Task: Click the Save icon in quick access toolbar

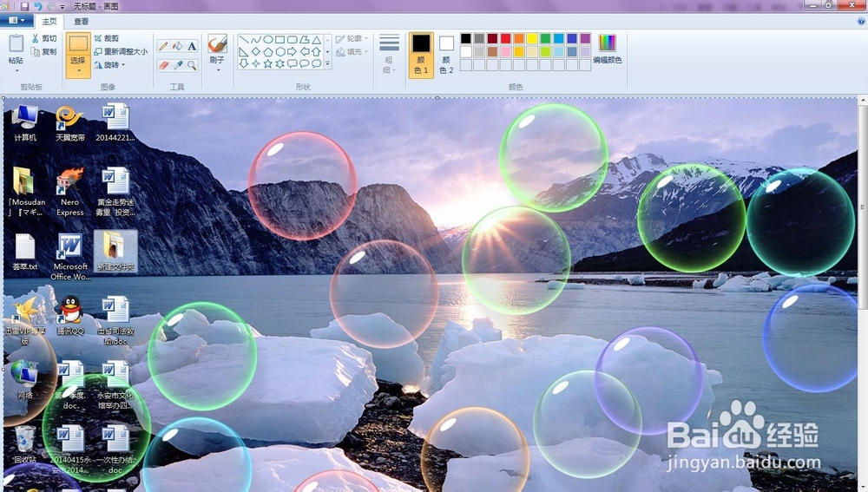Action: coord(24,6)
